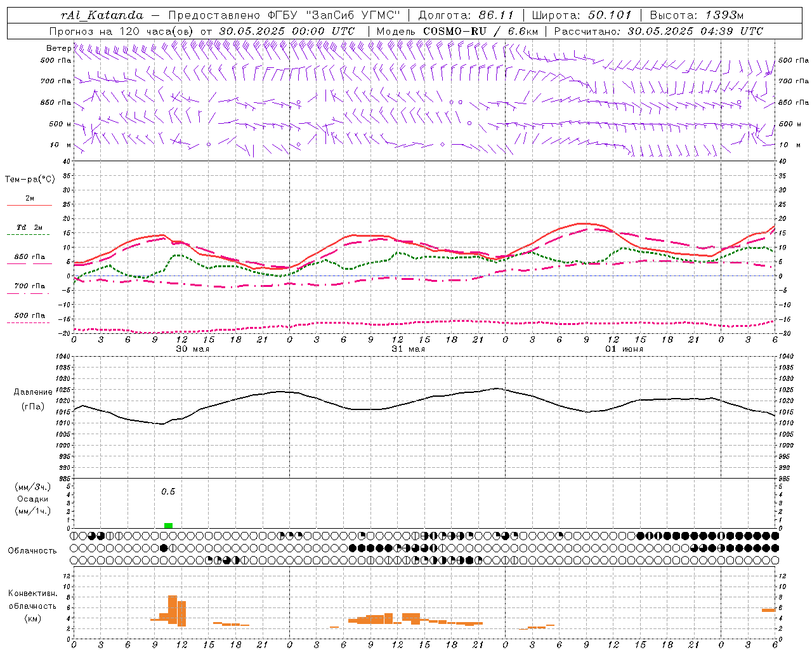Click the Широта: 50.101 value
Viewport: 812px width, 650px height.
tap(582, 15)
